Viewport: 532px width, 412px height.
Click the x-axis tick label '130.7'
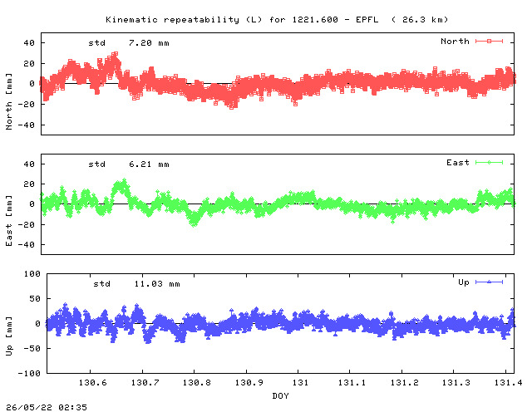[145, 382]
